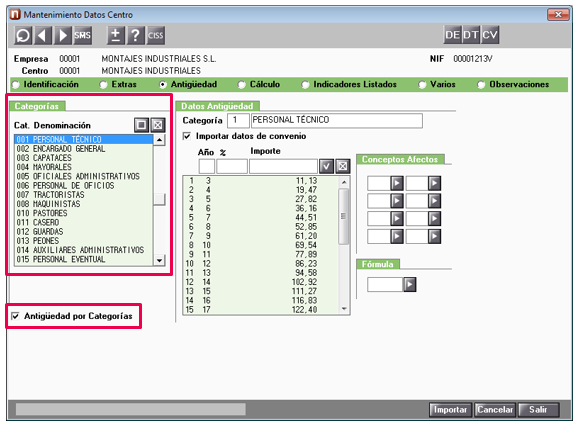Open first-row left Conceptos Afectos arrow
The height and width of the screenshot is (428, 581).
pos(397,183)
